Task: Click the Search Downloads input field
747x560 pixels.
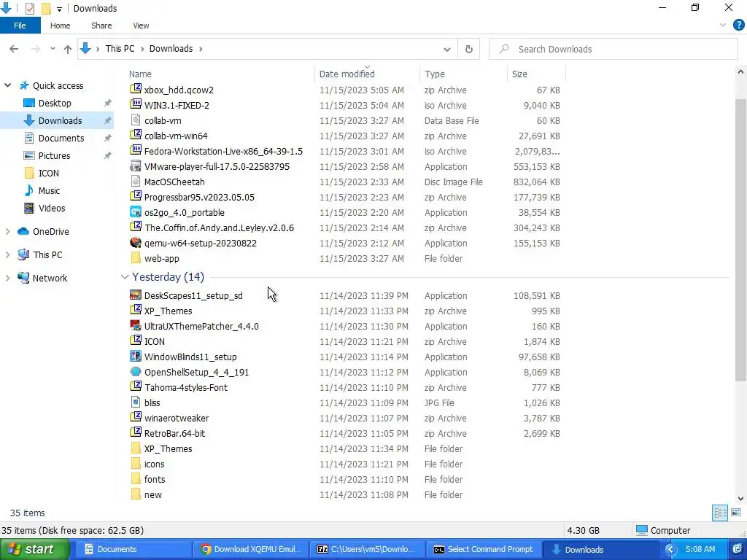Action: point(614,49)
